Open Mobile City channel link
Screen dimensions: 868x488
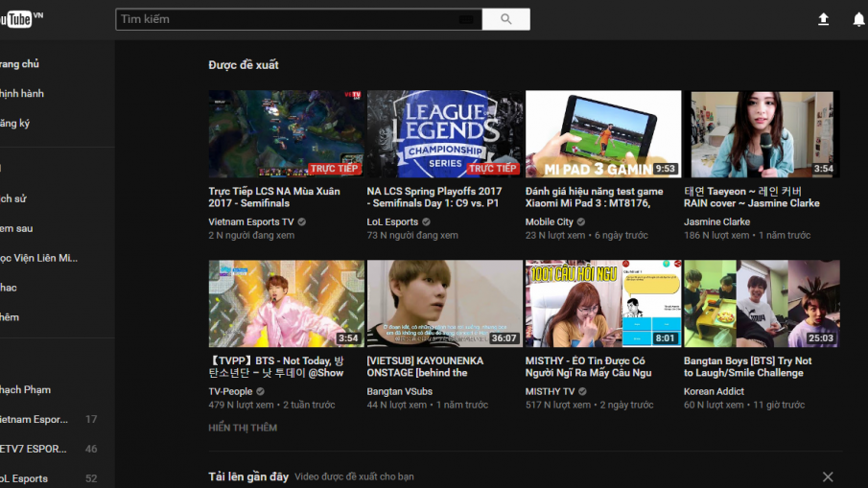pyautogui.click(x=550, y=221)
